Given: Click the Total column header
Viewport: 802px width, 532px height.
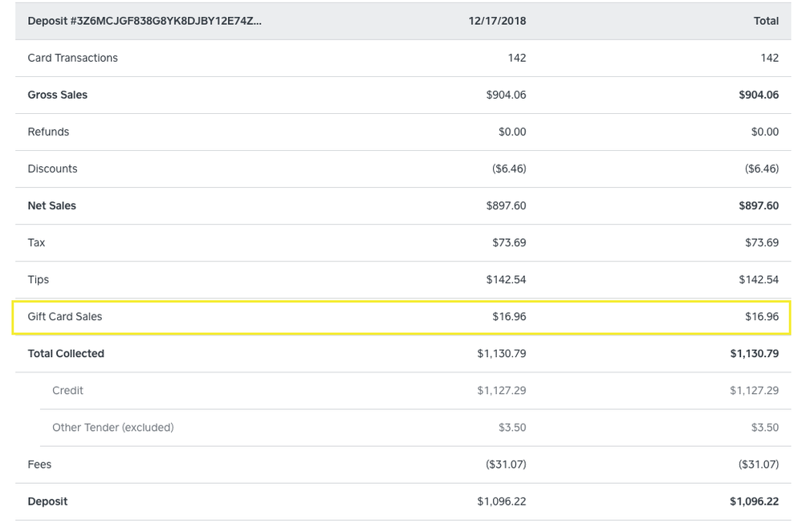Looking at the screenshot, I should [766, 21].
